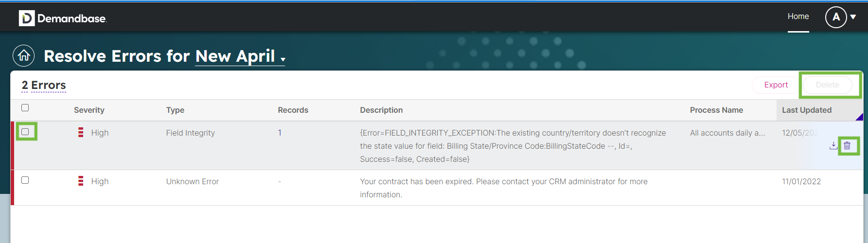Click the home icon beside Resolve Errors
Viewport: 868px width, 243px height.
tap(24, 56)
